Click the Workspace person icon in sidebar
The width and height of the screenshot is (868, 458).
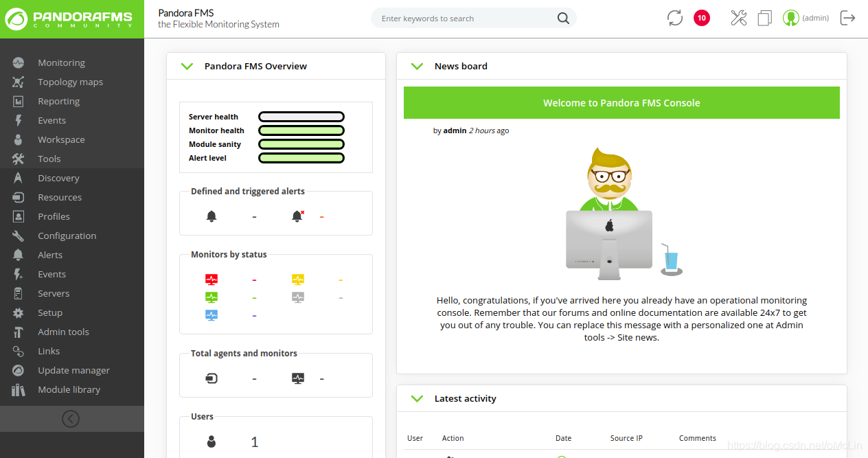pyautogui.click(x=19, y=139)
